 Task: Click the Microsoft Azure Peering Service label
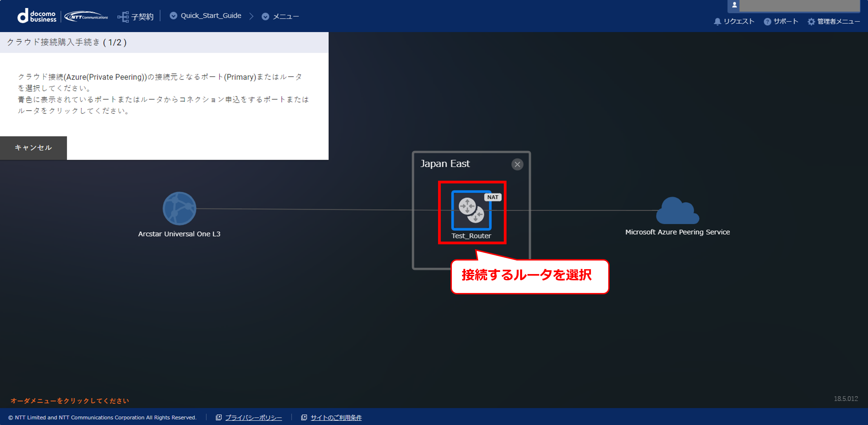click(x=678, y=232)
